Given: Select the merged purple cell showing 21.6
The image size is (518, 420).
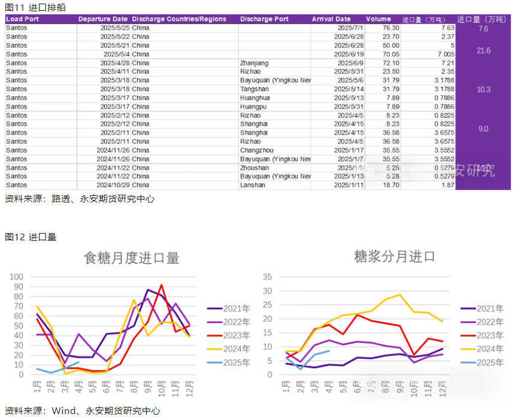Looking at the screenshot, I should point(483,51).
